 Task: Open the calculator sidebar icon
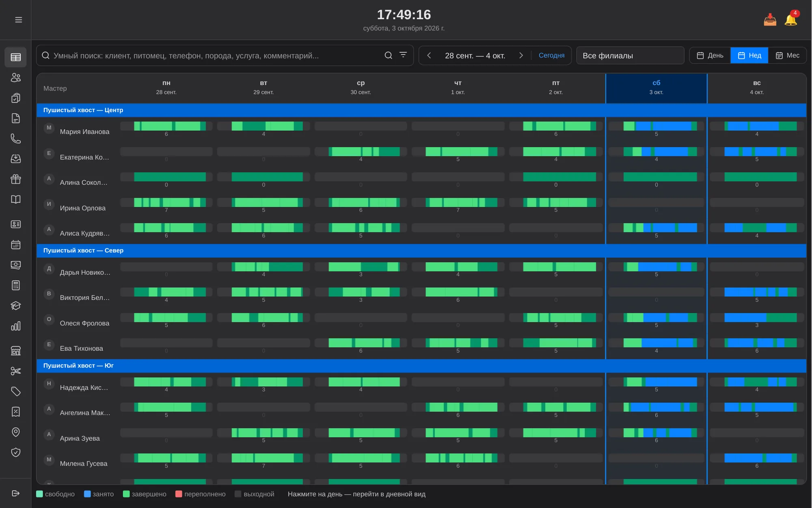coord(16,285)
